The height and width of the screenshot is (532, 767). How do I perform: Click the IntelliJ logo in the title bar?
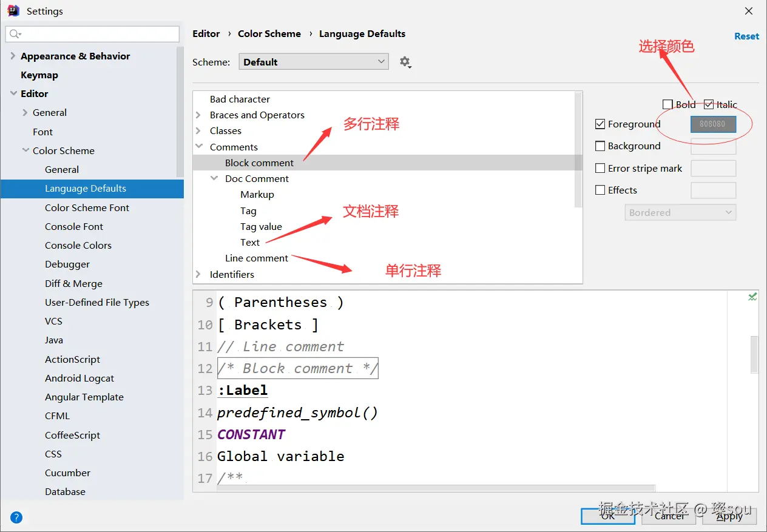[13, 11]
